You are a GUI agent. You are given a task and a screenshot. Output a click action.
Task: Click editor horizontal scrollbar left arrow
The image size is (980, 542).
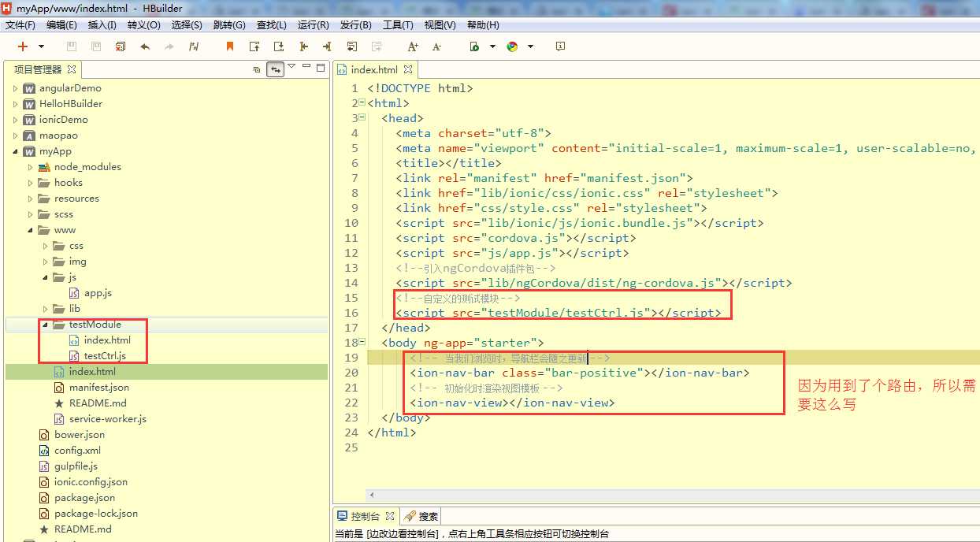pos(373,496)
